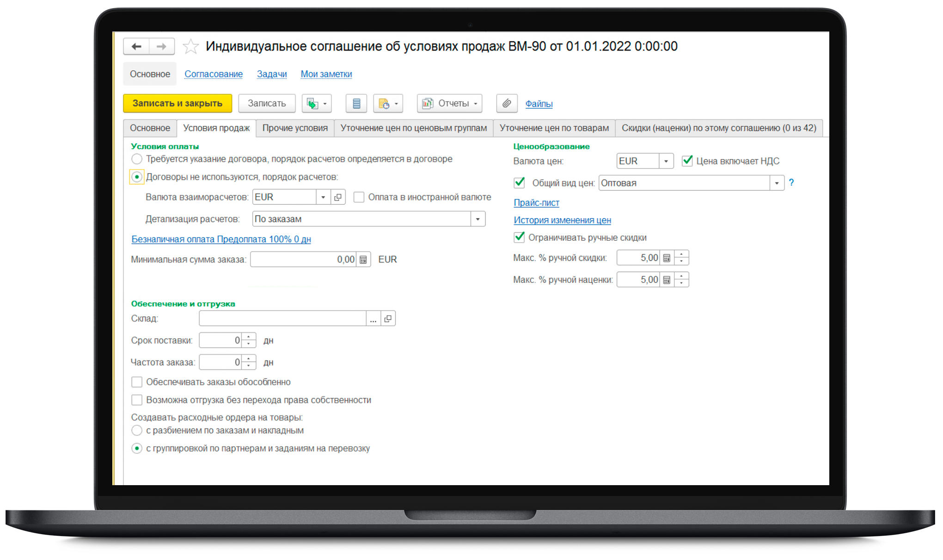
Task: Open the Прочие условия tab
Action: (x=295, y=128)
